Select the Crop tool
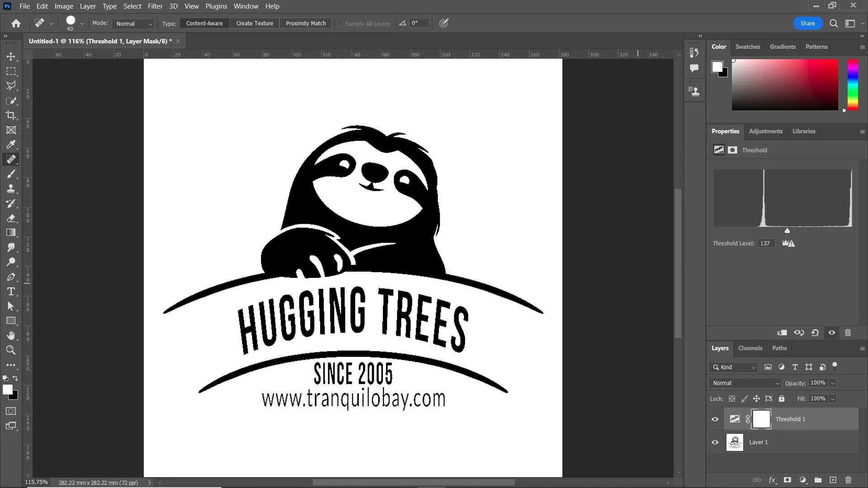This screenshot has height=488, width=868. (11, 115)
